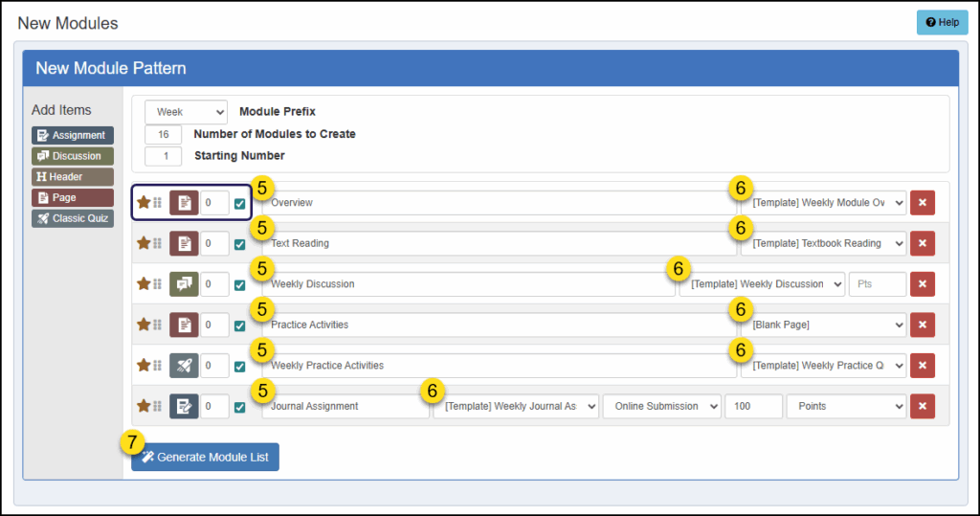Click the Text Reading title field
This screenshot has width=980, height=516.
coord(500,243)
